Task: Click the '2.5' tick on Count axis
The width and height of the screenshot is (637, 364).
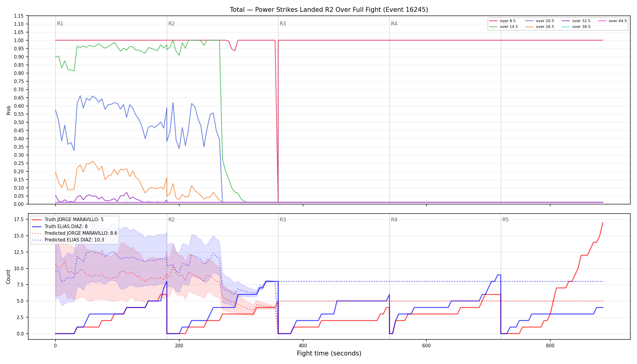Action: click(21, 317)
